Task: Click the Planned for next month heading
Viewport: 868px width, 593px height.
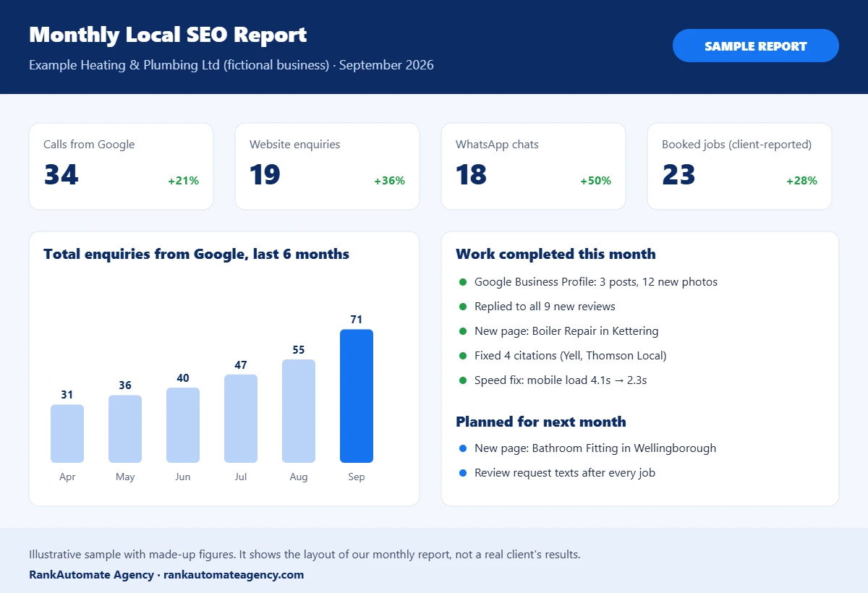Action: tap(541, 422)
